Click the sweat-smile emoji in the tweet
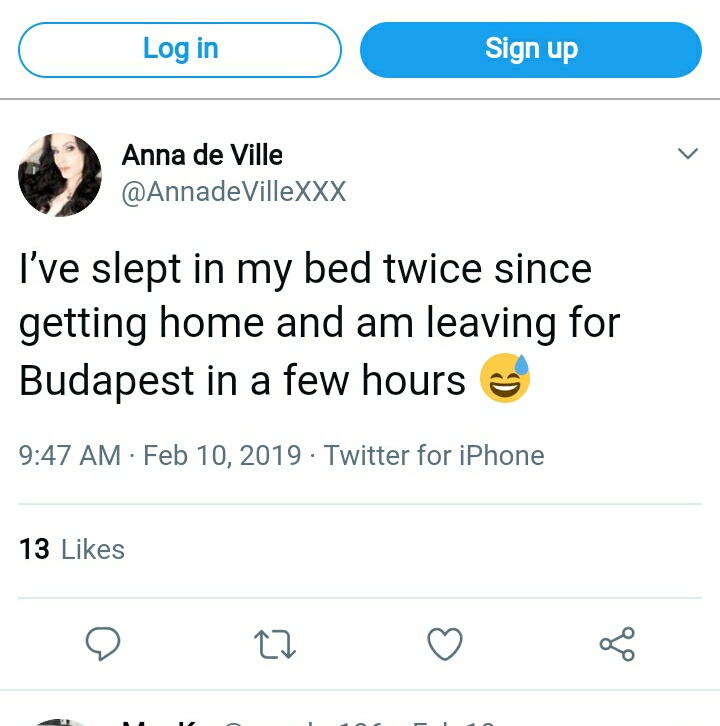The image size is (720, 726). 505,380
